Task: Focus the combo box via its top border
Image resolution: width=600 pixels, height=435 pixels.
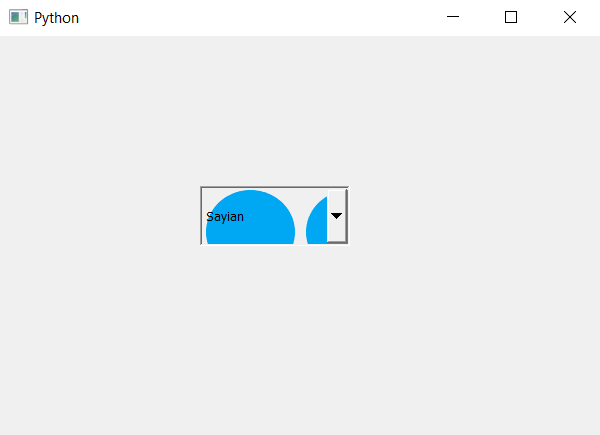Action: (x=274, y=187)
